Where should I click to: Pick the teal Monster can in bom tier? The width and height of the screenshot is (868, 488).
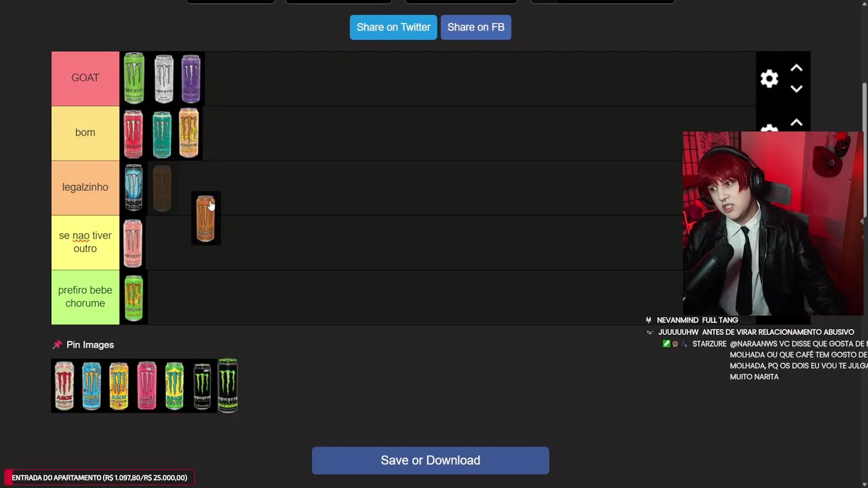[162, 134]
